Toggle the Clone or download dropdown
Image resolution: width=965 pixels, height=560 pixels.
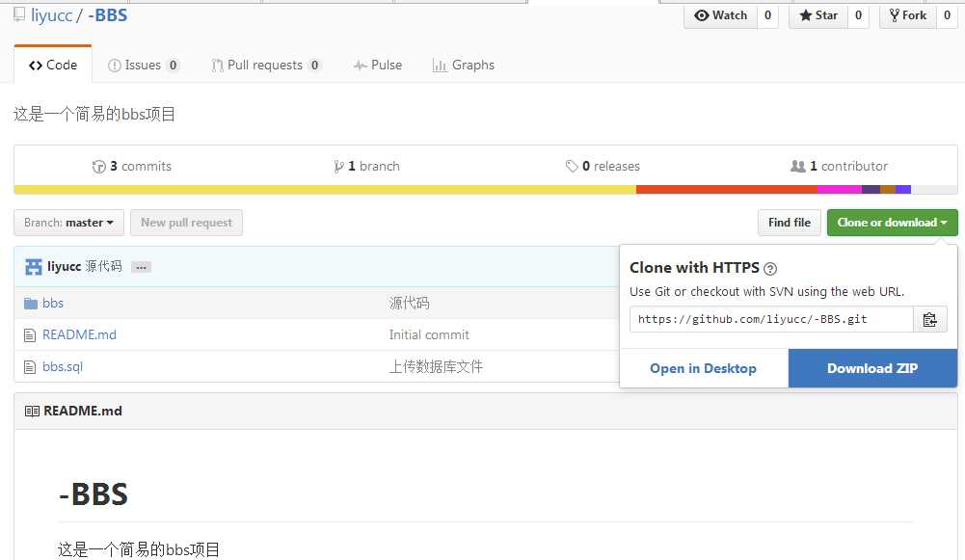(893, 223)
